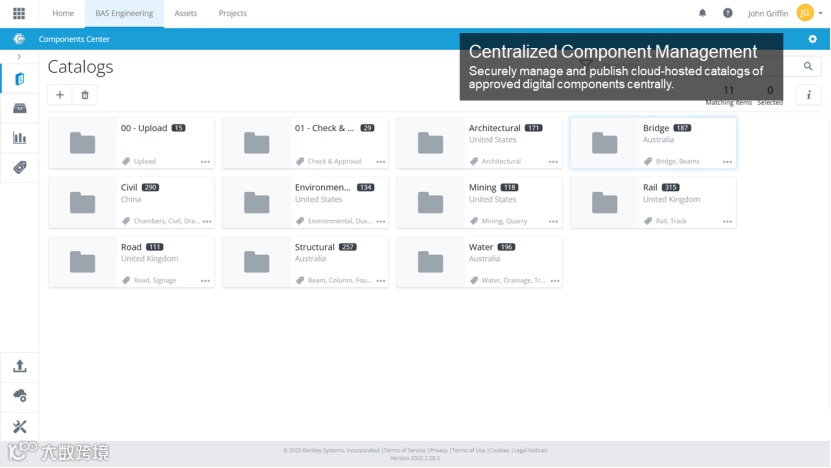The width and height of the screenshot is (831, 468).
Task: Add a new catalog with plus button
Action: (60, 95)
